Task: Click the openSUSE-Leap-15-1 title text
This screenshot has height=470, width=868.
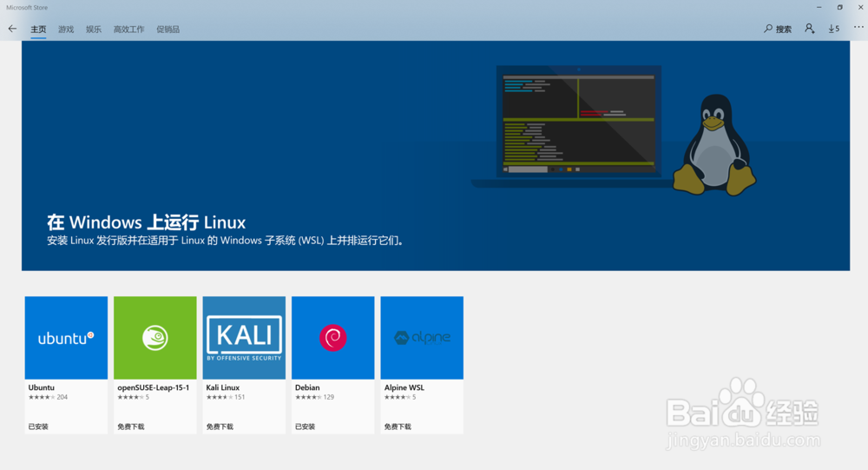Action: click(x=154, y=387)
